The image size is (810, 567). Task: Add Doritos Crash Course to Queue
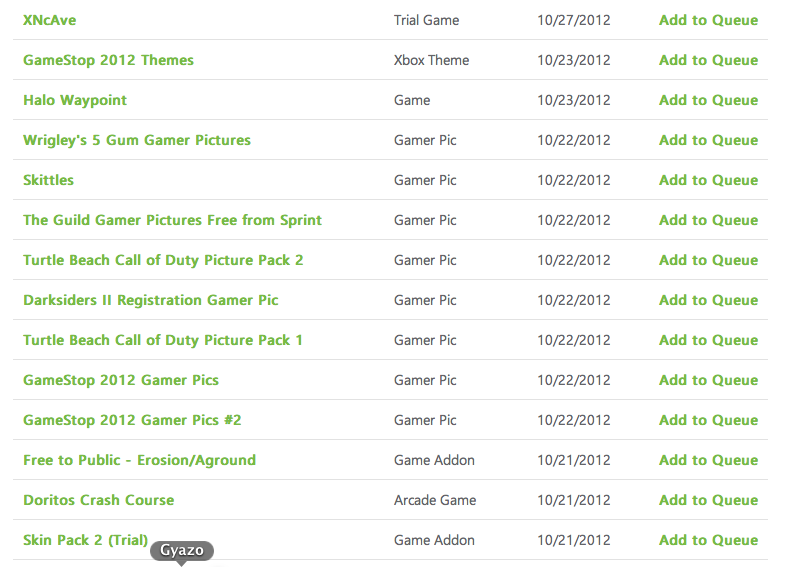tap(708, 500)
